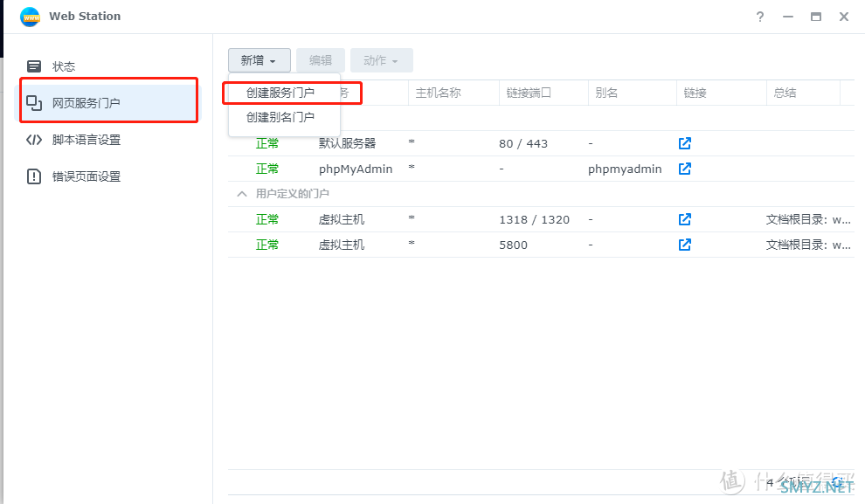865x504 pixels.
Task: Click the 1318 / 1320 port value
Action: click(x=534, y=219)
